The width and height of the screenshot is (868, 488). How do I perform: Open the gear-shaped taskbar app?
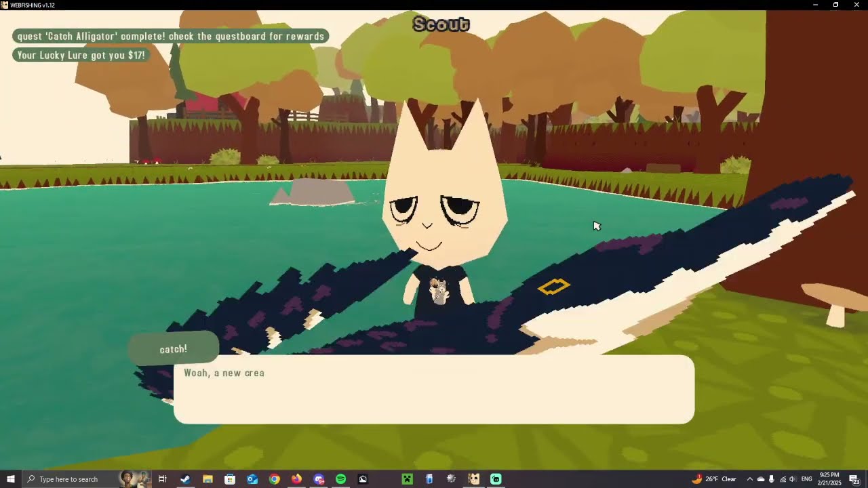(x=452, y=479)
